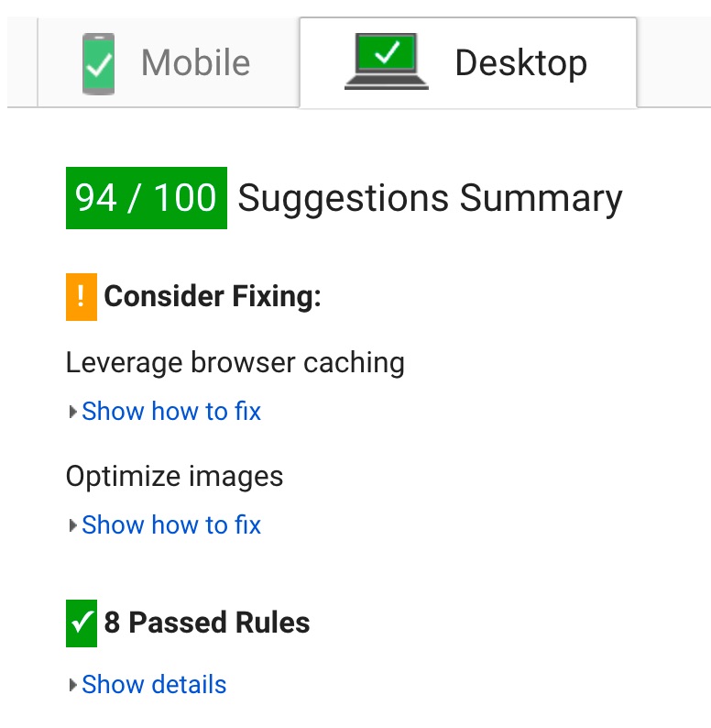The image size is (711, 728).
Task: Open the Show details link
Action: (x=154, y=685)
